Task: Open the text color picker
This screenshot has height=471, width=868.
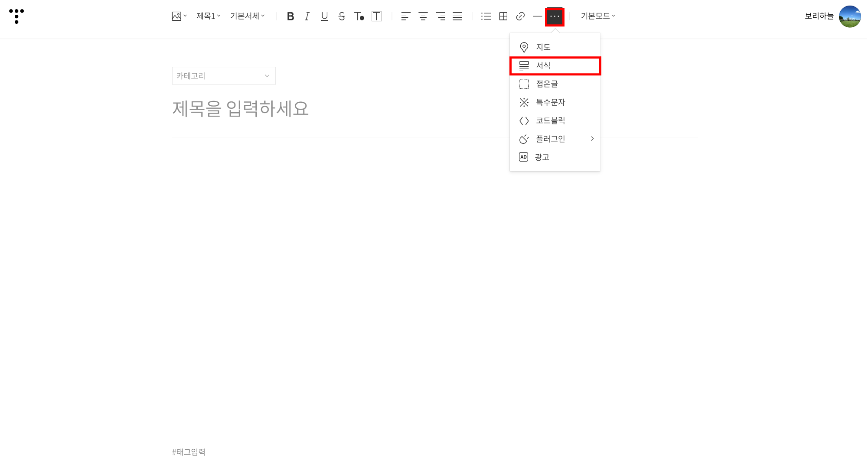Action: (x=359, y=16)
